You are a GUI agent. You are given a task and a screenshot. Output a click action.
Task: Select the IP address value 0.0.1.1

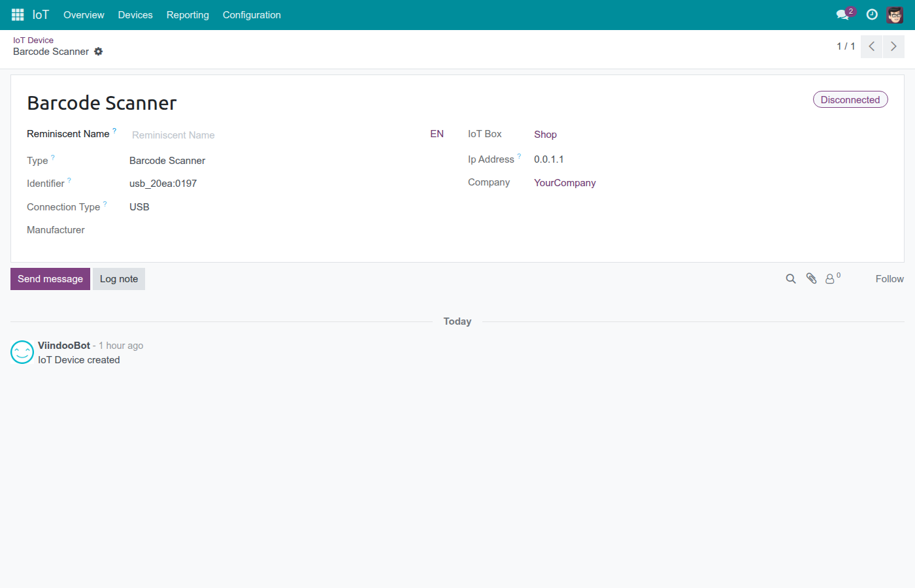pyautogui.click(x=549, y=159)
